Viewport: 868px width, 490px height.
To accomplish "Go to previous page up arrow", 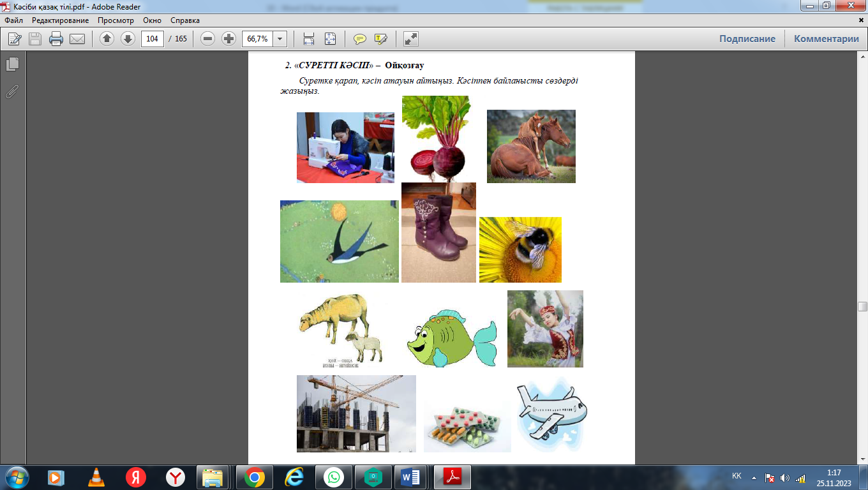I will coord(107,39).
